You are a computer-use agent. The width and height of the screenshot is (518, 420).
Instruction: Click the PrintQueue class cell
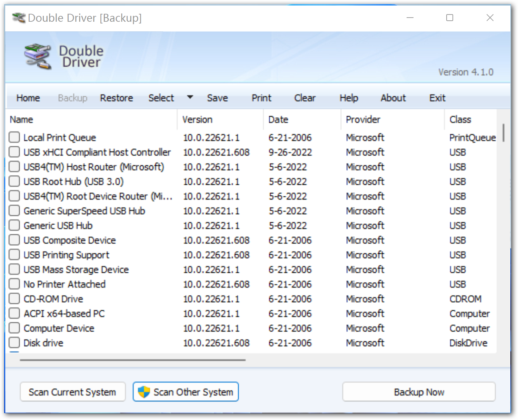(472, 138)
